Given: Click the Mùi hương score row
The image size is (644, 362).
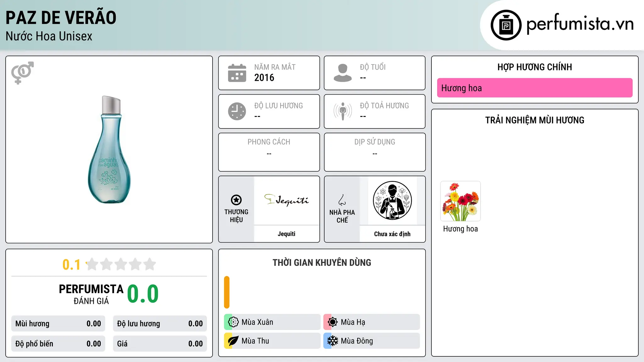Looking at the screenshot, I should [x=58, y=324].
